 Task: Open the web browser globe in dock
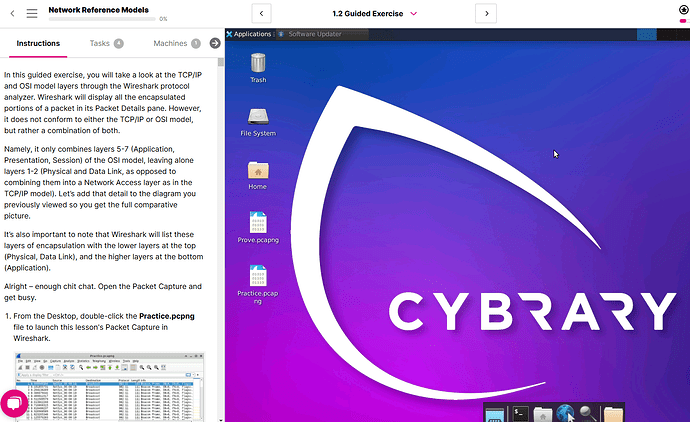point(565,412)
